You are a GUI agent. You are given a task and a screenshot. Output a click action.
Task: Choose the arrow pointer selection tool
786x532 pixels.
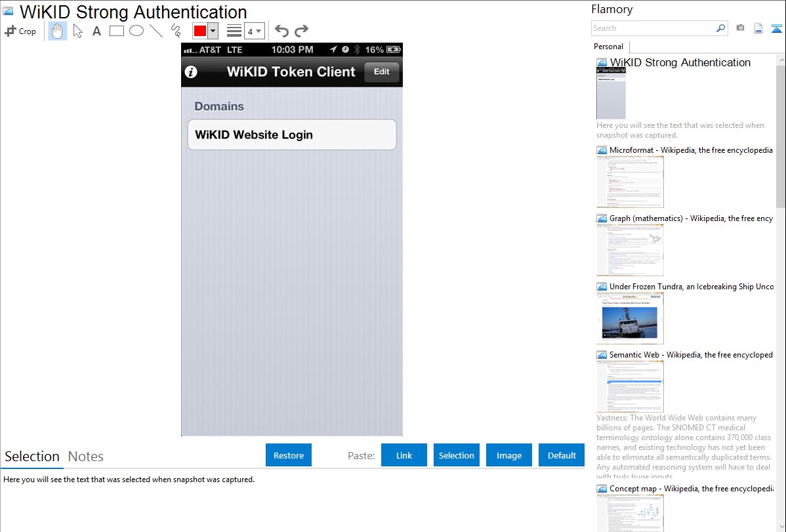[x=77, y=31]
